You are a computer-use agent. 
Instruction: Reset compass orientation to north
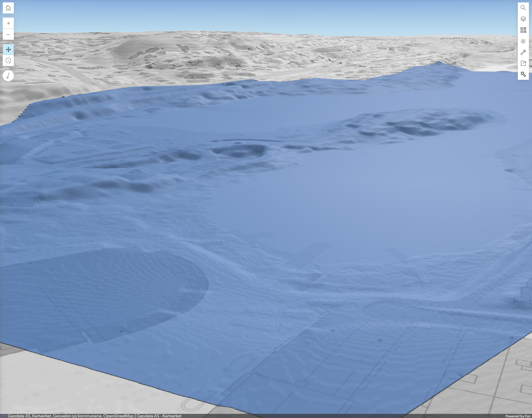click(8, 76)
